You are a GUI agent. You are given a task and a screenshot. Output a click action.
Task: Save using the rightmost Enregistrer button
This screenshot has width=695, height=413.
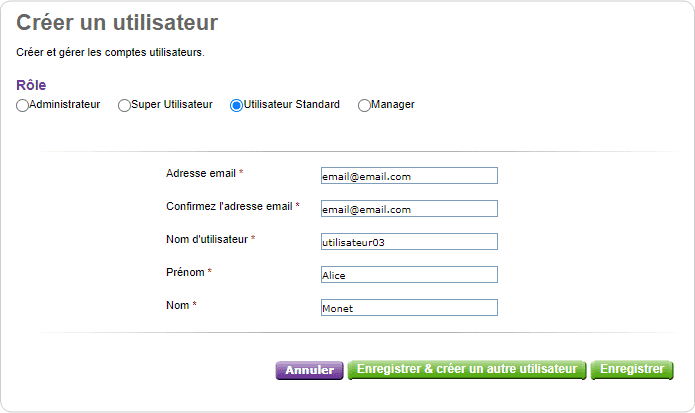point(632,370)
